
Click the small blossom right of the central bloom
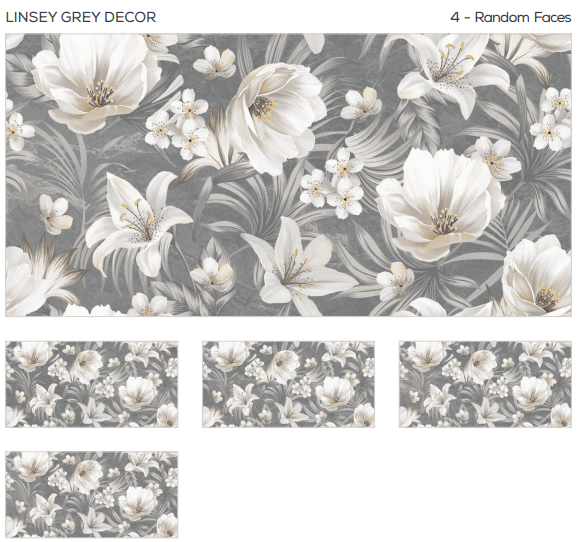(x=361, y=104)
